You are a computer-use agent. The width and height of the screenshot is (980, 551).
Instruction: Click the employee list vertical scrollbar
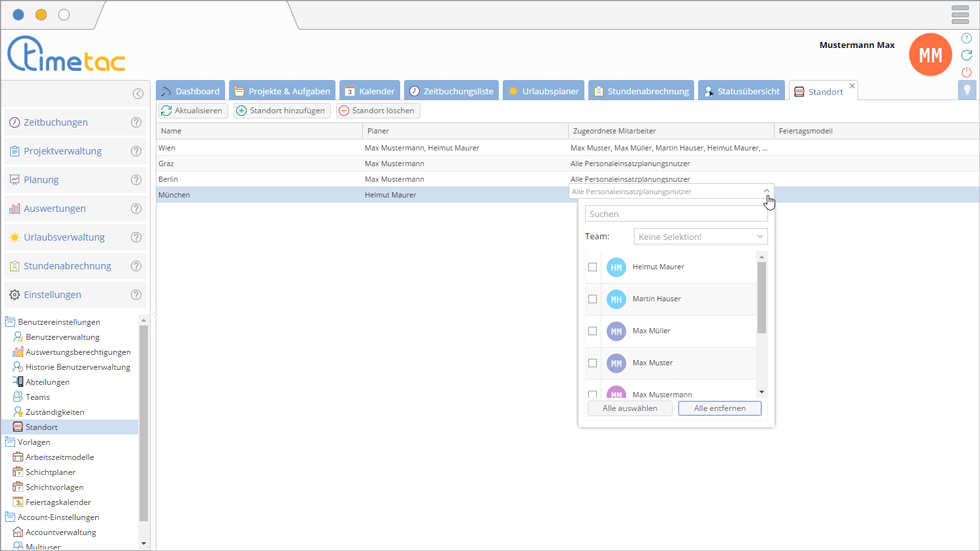(x=761, y=300)
